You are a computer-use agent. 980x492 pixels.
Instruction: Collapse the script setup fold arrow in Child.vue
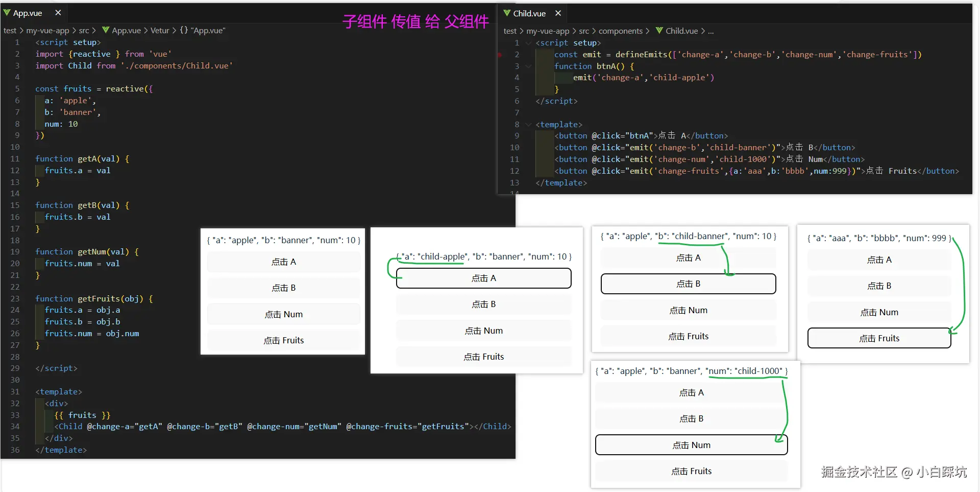click(x=528, y=43)
